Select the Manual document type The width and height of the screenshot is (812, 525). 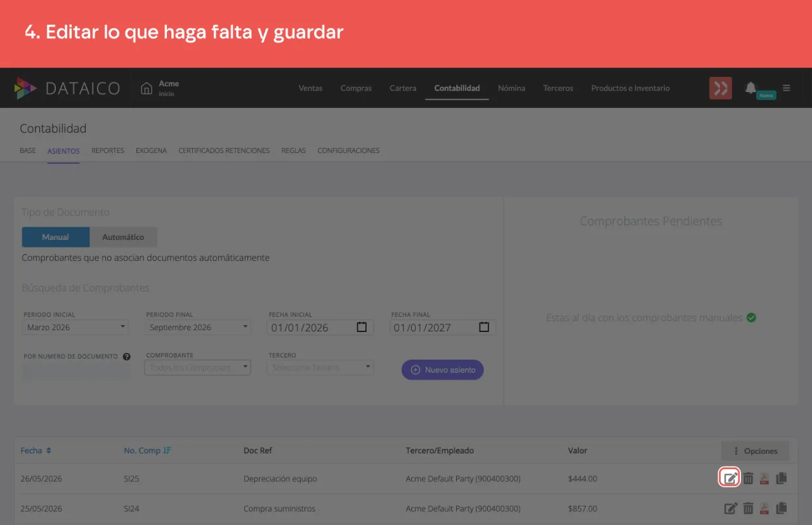click(x=56, y=237)
